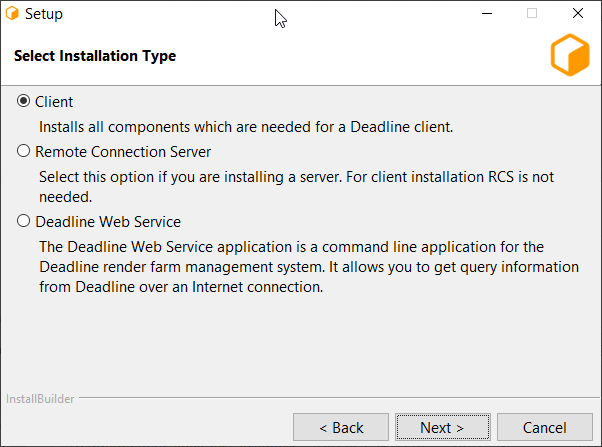Click the "Select Installation Type" heading
This screenshot has width=602, height=447.
pyautogui.click(x=95, y=56)
